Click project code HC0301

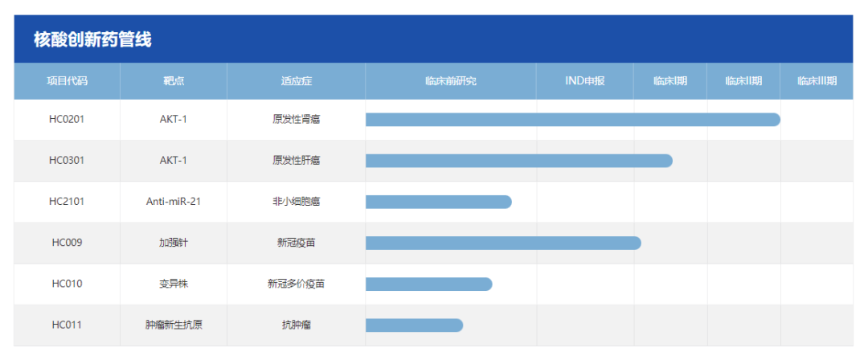[x=67, y=161]
